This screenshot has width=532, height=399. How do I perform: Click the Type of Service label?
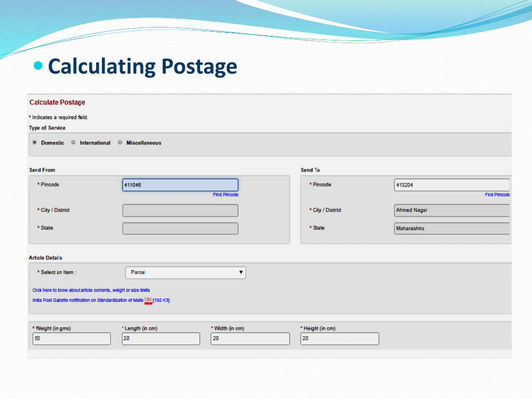[x=47, y=128]
